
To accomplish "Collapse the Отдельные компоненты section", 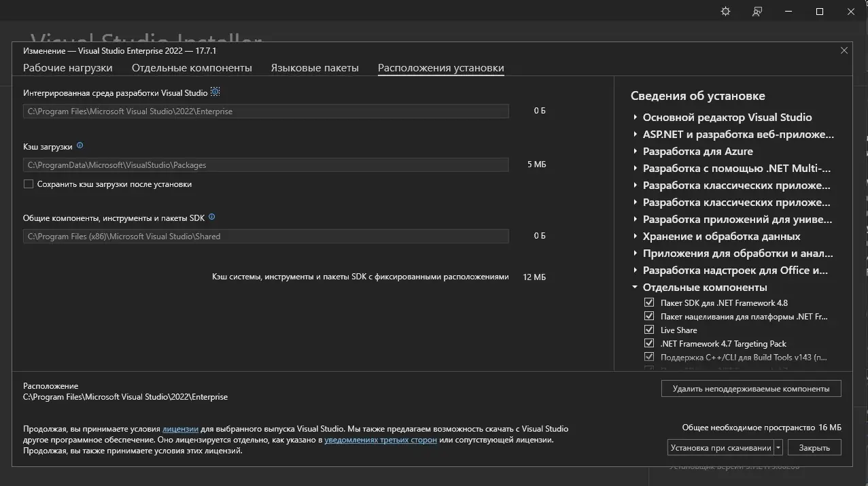I will [x=635, y=287].
